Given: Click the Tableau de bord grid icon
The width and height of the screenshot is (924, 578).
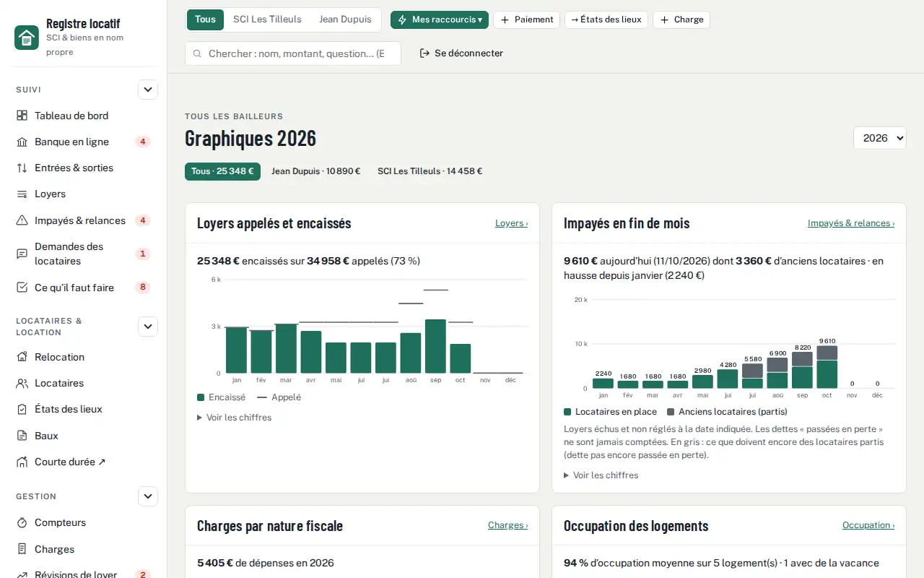Looking at the screenshot, I should click(x=22, y=116).
